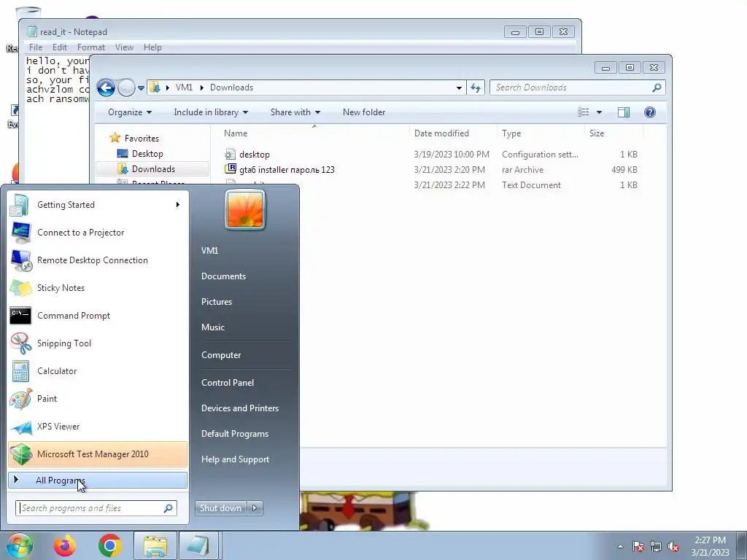Open XPS Viewer
Image resolution: width=747 pixels, height=560 pixels.
click(98, 426)
